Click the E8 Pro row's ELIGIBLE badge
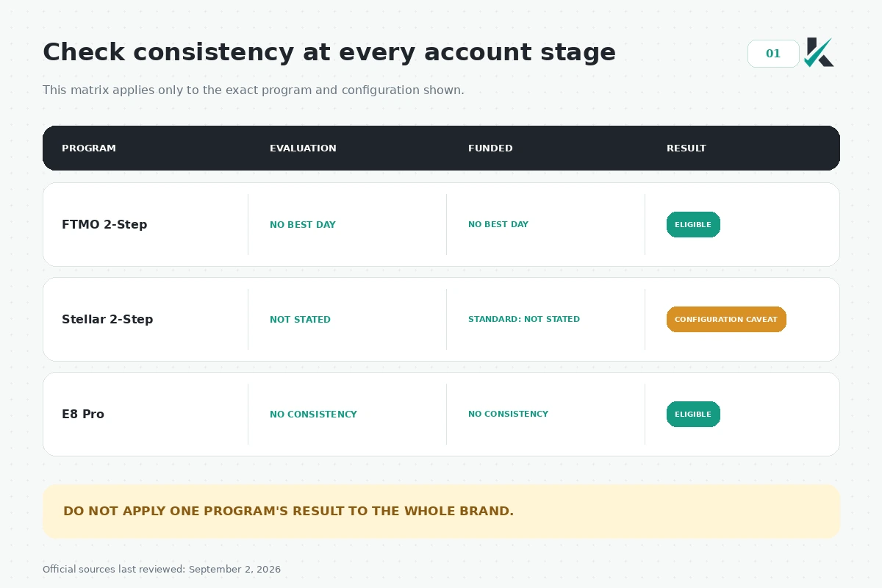Screen dimensions: 882x588 (693, 414)
